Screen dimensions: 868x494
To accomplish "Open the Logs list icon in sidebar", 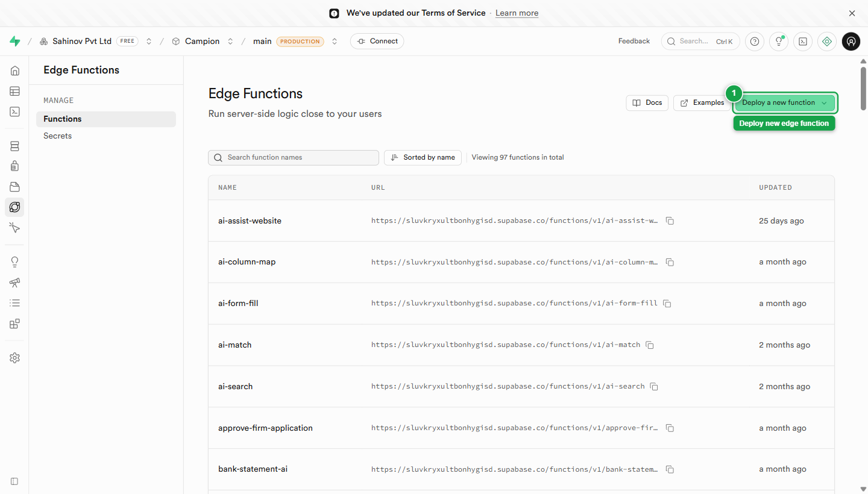I will pyautogui.click(x=14, y=303).
